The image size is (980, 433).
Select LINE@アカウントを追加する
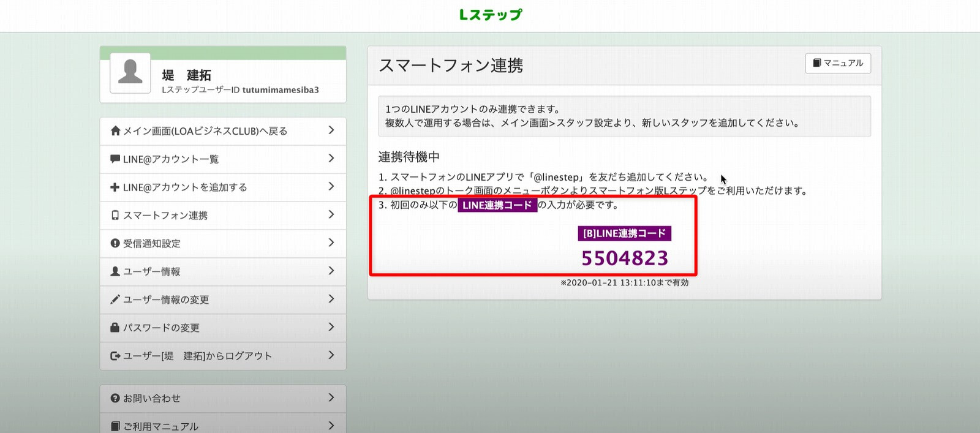tap(222, 187)
